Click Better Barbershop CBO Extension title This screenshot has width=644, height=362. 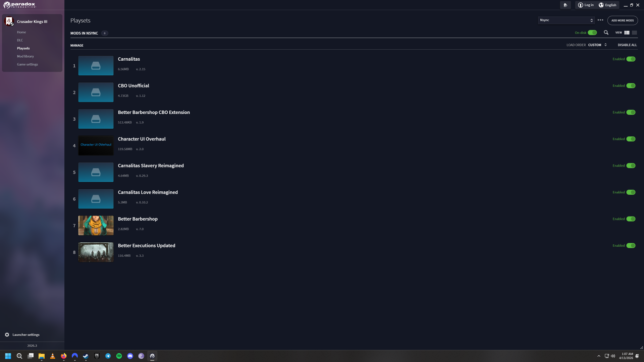(154, 112)
